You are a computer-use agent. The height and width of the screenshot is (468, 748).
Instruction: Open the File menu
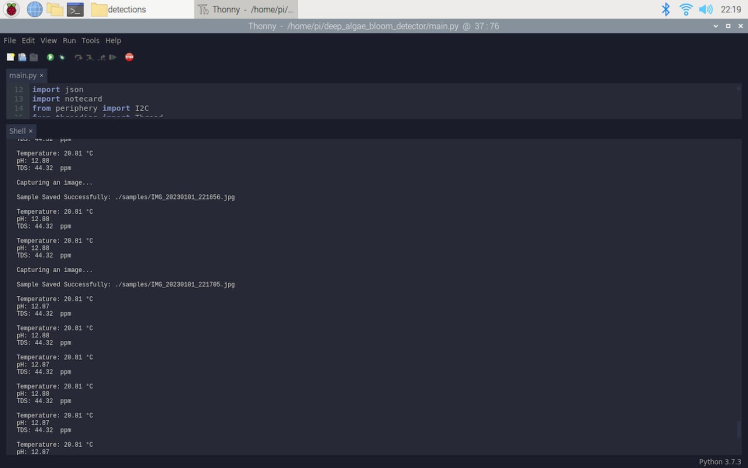point(10,41)
